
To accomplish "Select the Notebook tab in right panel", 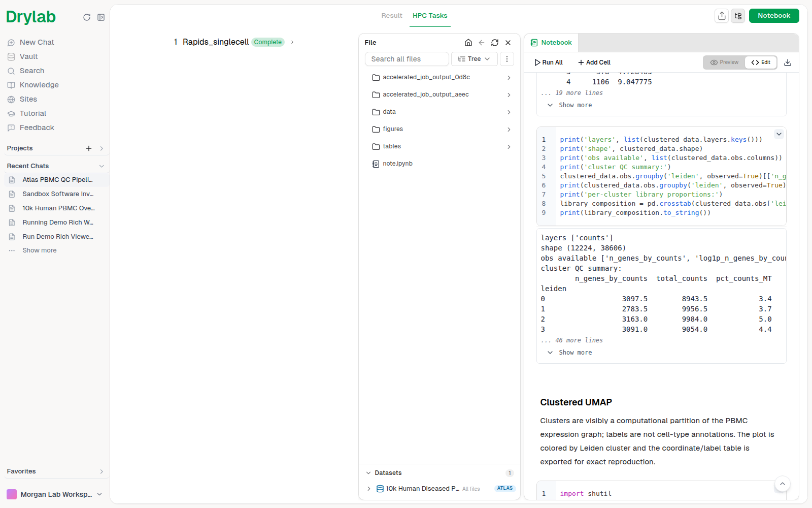I will coord(551,43).
